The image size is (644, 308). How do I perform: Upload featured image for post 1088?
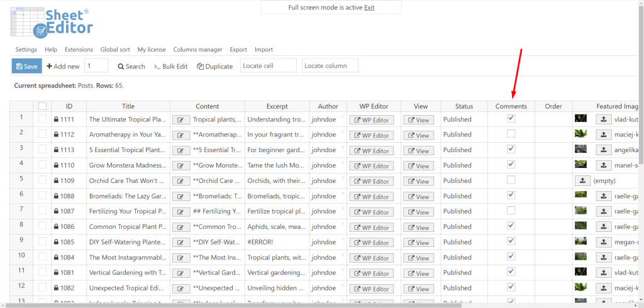click(603, 196)
